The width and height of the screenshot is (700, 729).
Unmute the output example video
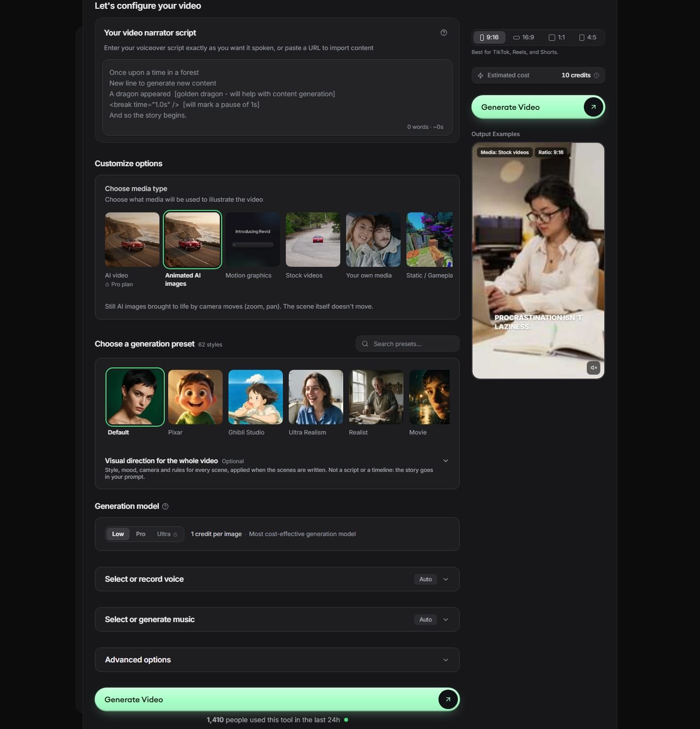594,368
